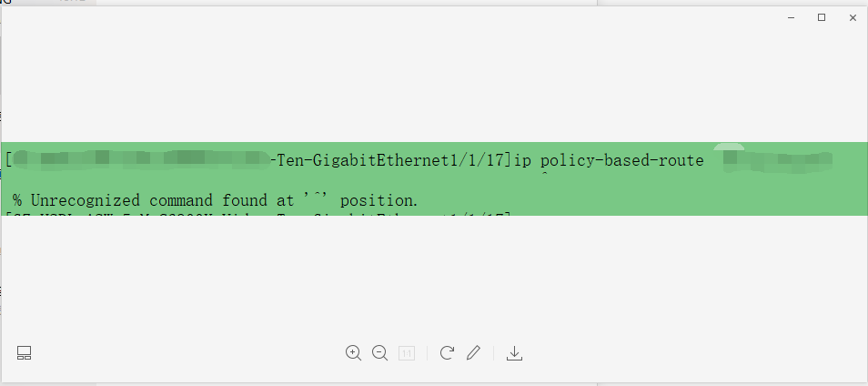Download the image
The image size is (868, 386).
point(514,352)
